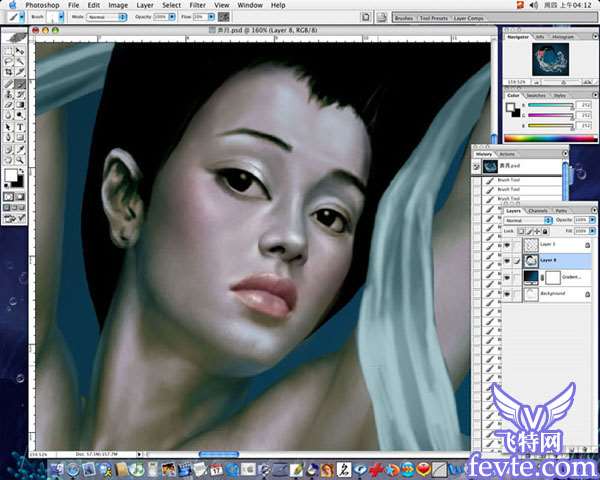Select the Crop tool
This screenshot has height=480, width=600.
[8, 72]
